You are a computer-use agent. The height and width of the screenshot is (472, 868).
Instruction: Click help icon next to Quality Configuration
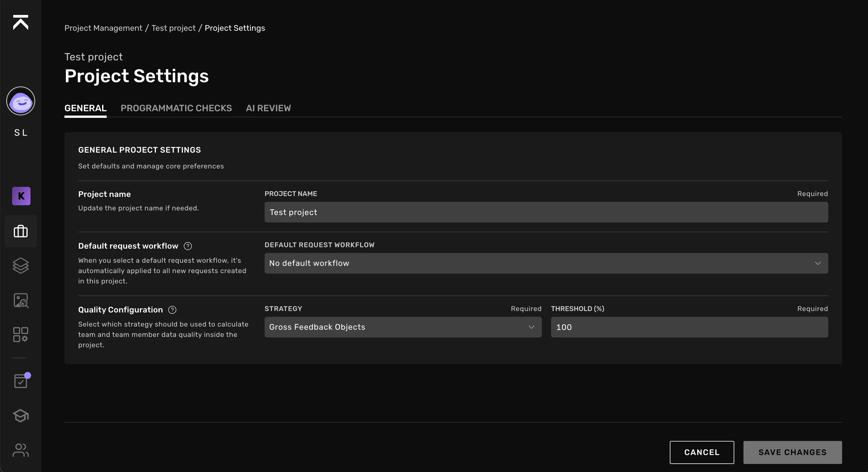172,310
